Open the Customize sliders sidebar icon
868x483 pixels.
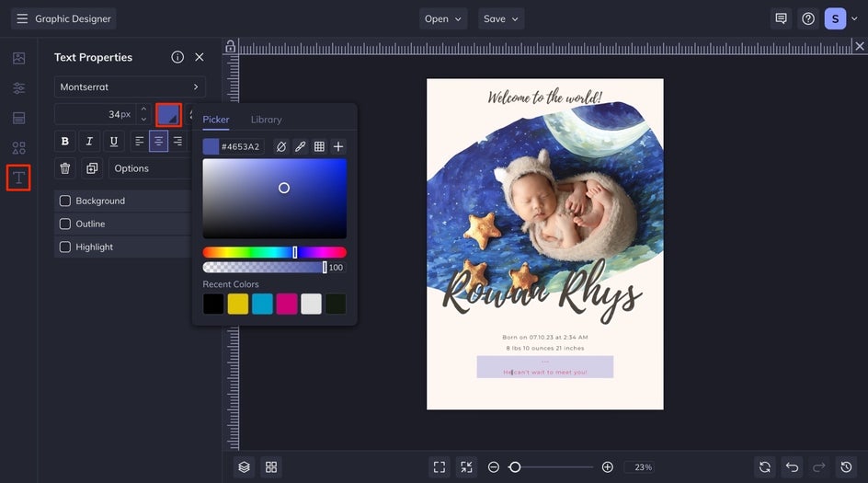[18, 88]
